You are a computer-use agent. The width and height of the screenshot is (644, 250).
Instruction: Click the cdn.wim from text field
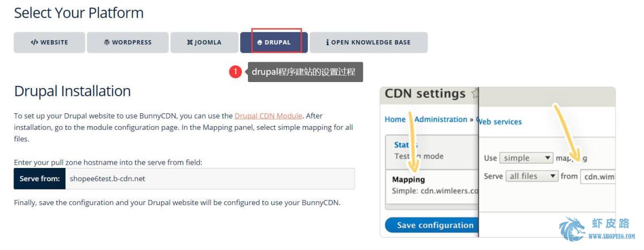point(598,176)
